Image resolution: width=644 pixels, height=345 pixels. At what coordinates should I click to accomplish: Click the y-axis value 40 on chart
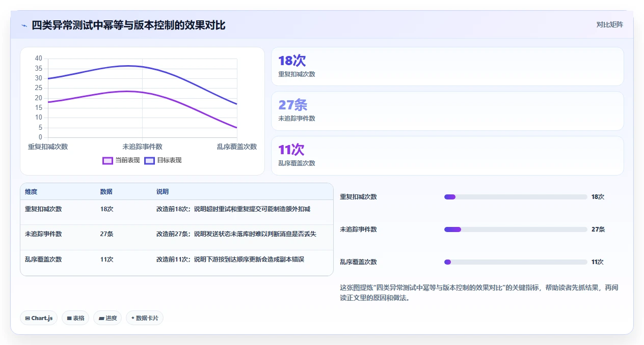tap(39, 59)
